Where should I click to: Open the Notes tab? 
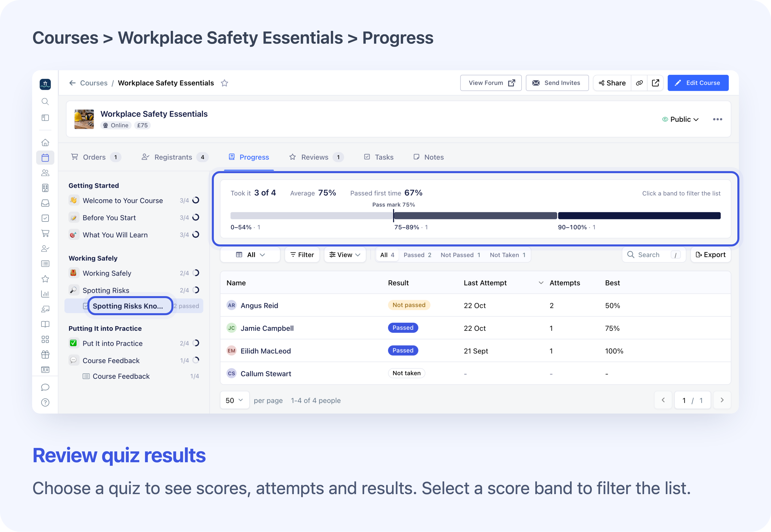[x=428, y=157]
